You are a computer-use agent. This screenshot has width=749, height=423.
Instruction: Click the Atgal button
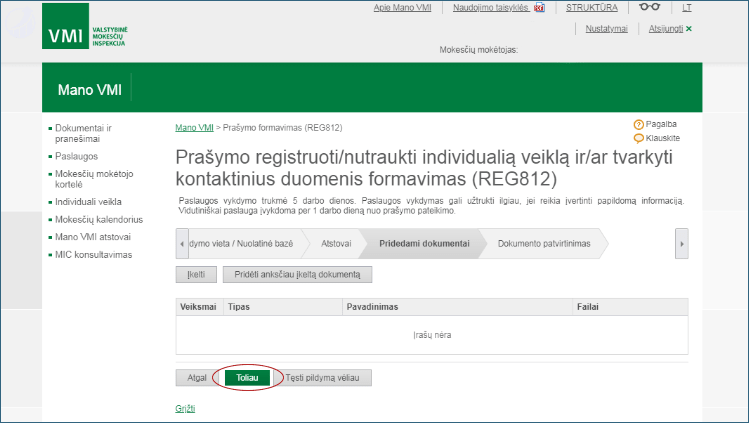[x=197, y=378]
